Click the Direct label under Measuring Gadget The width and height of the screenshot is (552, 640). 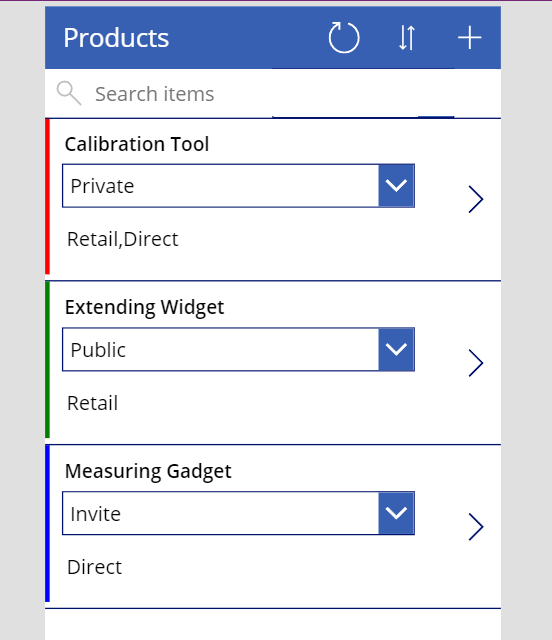click(94, 567)
